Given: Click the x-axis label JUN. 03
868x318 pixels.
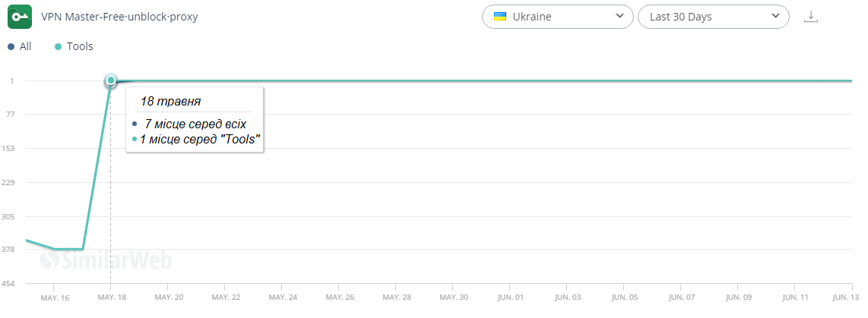Looking at the screenshot, I should pos(567,298).
